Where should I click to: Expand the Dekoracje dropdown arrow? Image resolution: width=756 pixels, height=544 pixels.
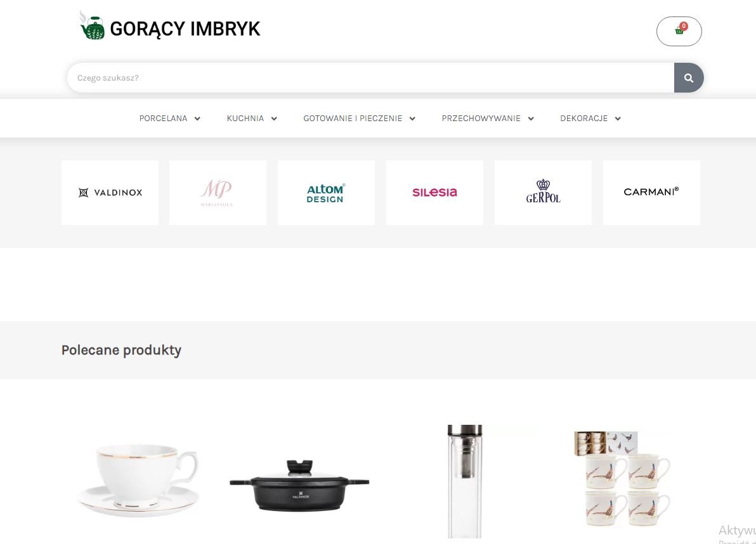(x=618, y=119)
